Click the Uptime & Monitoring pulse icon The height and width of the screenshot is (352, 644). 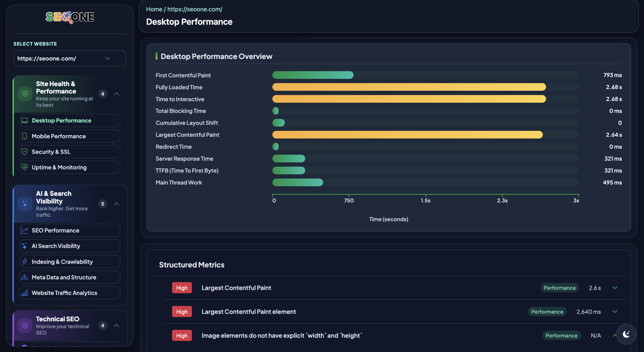click(x=25, y=167)
